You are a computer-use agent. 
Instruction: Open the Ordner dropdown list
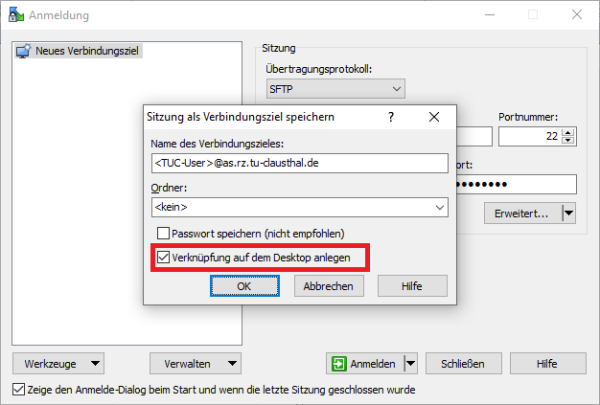440,207
